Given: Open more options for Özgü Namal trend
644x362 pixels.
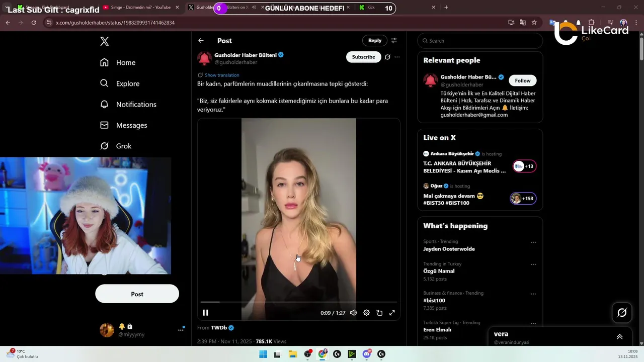Looking at the screenshot, I should 533,264.
